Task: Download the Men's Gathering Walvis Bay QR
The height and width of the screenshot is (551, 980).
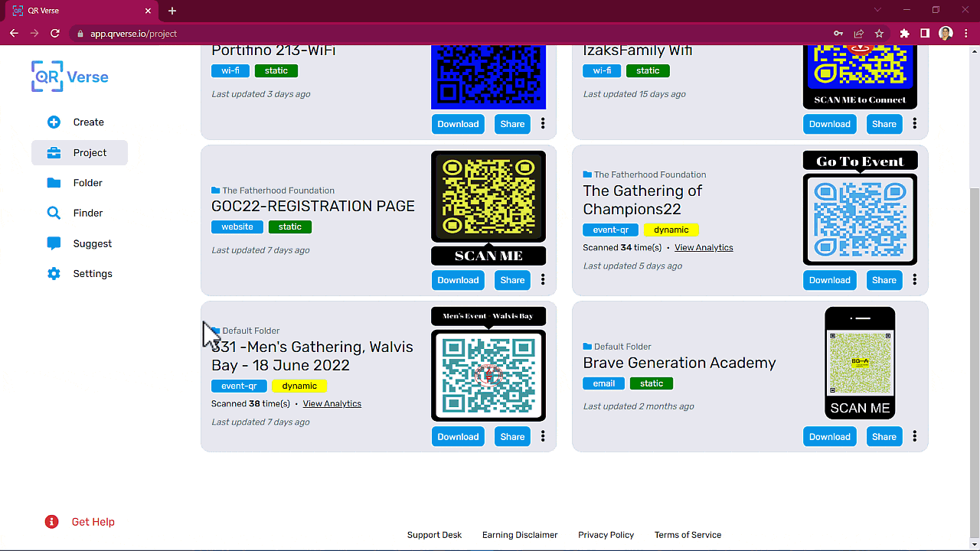Action: point(458,436)
